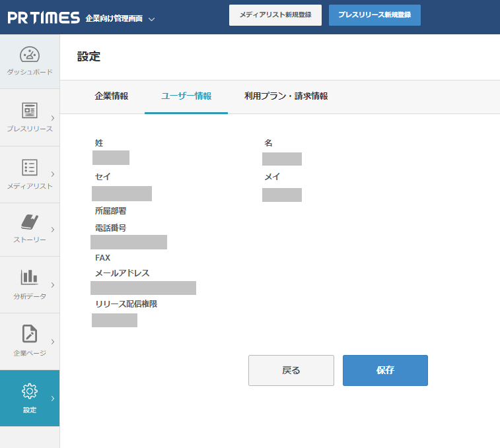Open the Company Page edit icon
This screenshot has height=448, width=500.
tap(30, 334)
